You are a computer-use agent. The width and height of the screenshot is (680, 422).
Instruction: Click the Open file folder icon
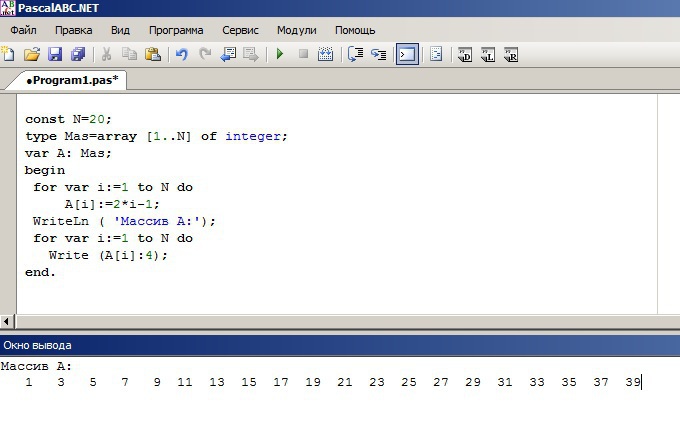pos(32,55)
